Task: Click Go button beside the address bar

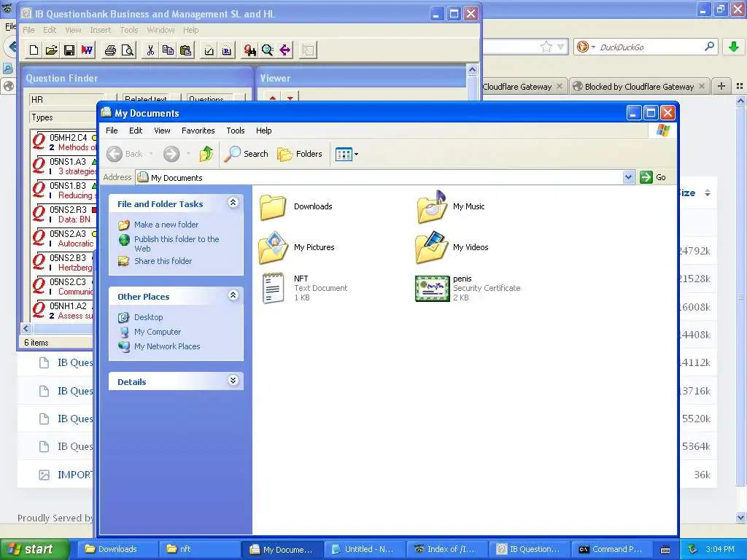Action: (x=653, y=177)
